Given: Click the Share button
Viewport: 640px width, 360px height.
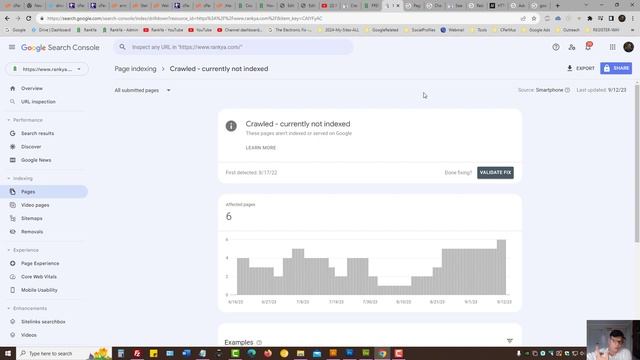Looking at the screenshot, I should pos(616,68).
